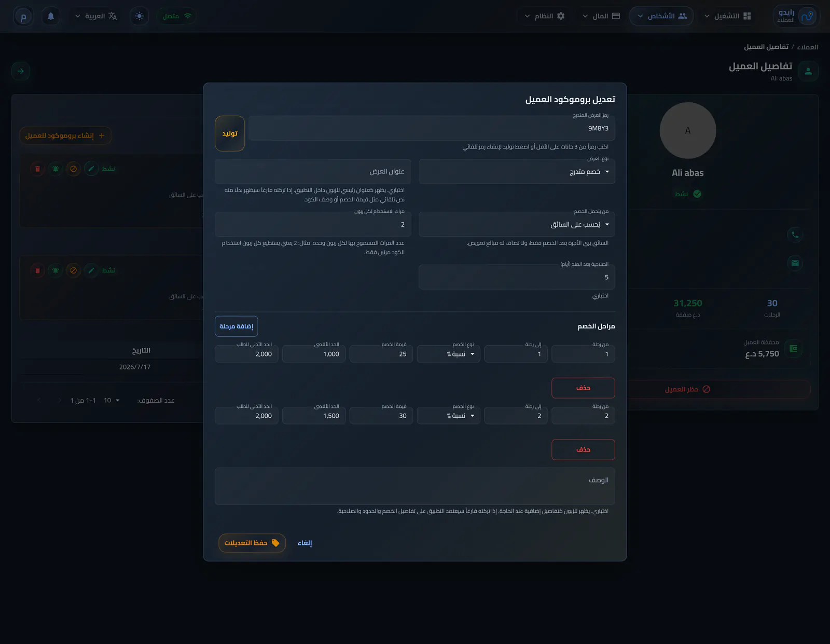The image size is (830, 644).
Task: Click the phone icon in customer panel
Action: coord(795,235)
